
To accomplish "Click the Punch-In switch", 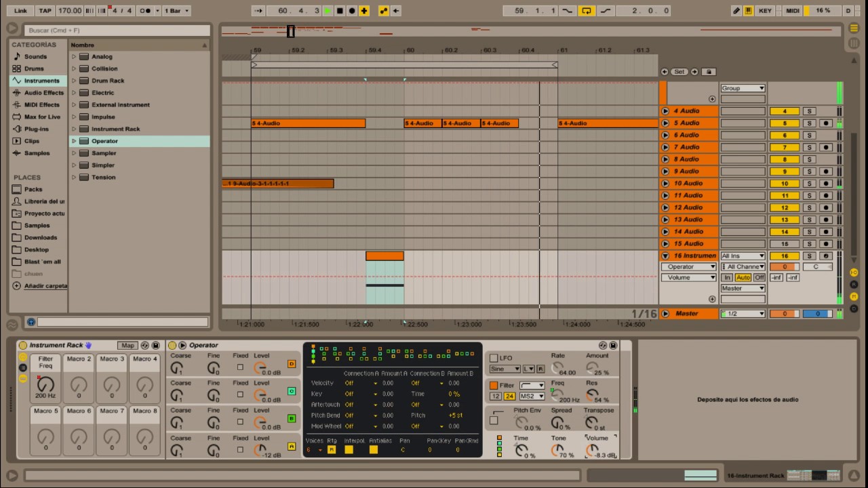I will tap(568, 11).
